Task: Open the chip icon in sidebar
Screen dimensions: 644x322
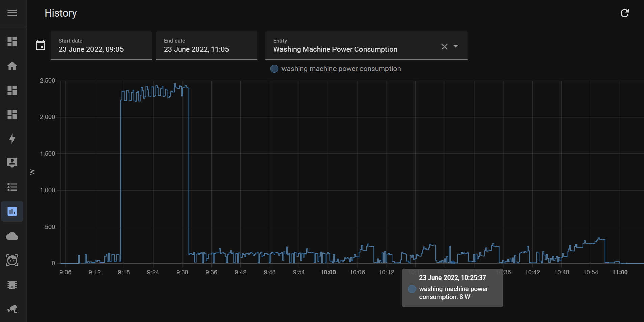Action: 12,285
